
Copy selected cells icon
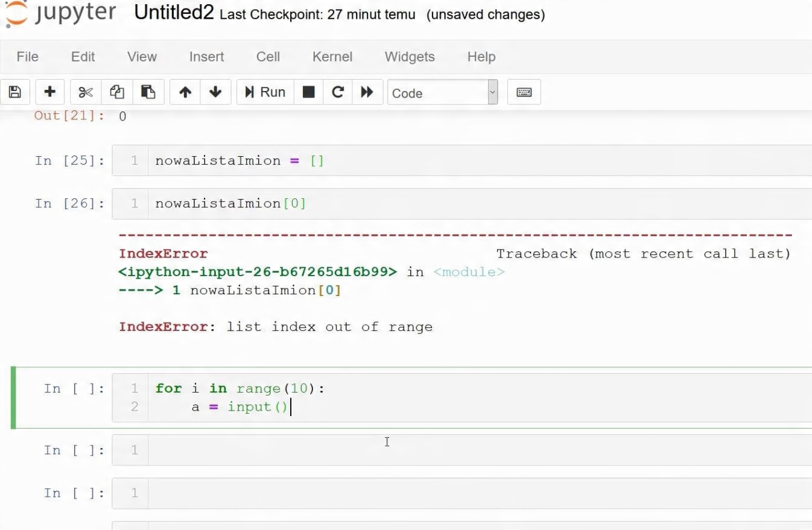point(117,92)
